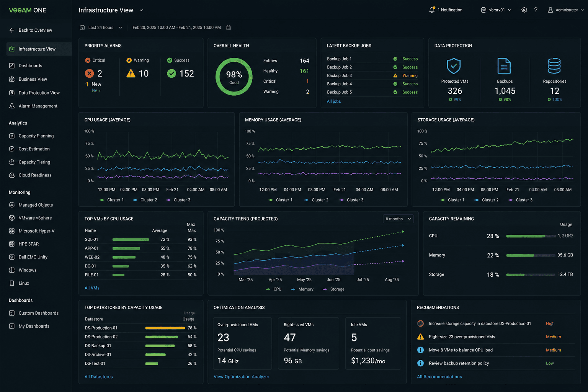The width and height of the screenshot is (588, 392).
Task: Open the calendar date picker icon
Action: click(x=229, y=28)
